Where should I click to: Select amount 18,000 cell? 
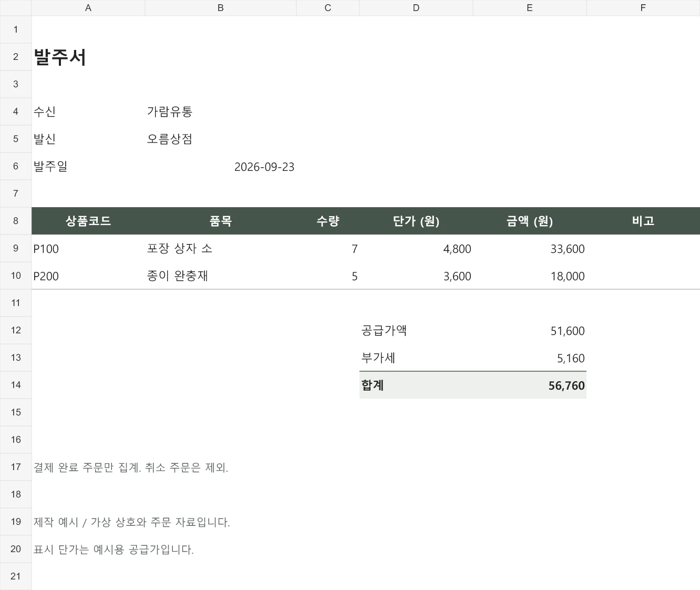[530, 276]
